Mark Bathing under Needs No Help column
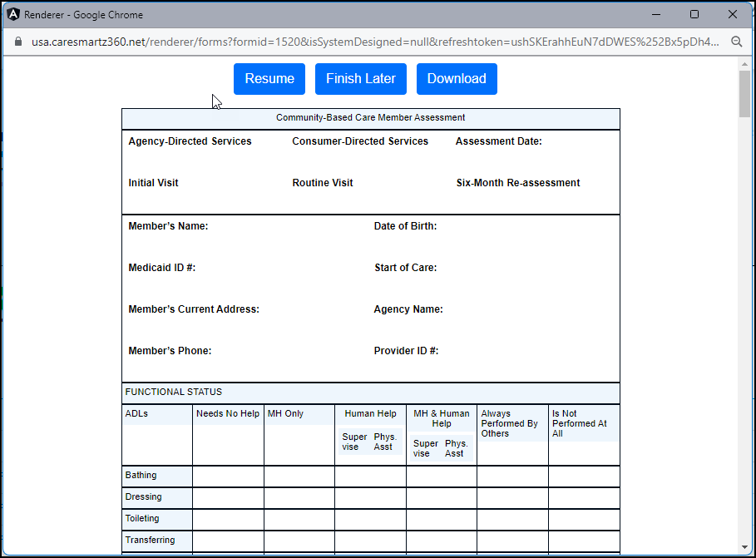 point(228,476)
